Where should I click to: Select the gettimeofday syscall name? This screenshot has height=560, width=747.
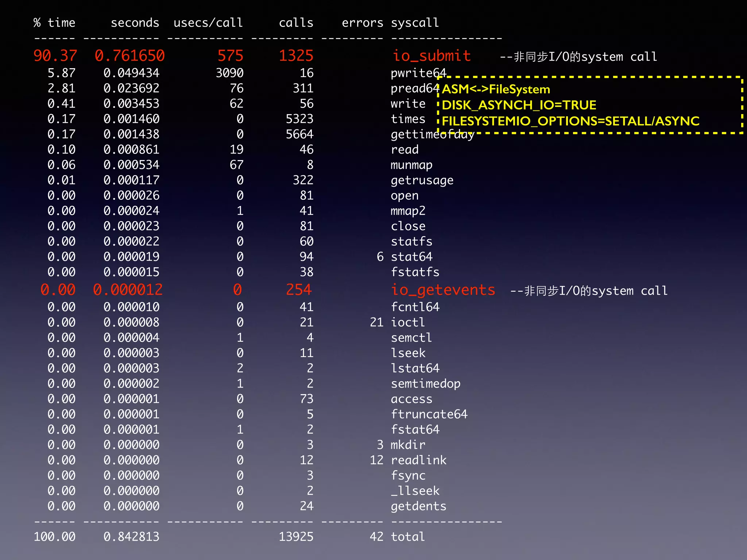[x=432, y=135]
